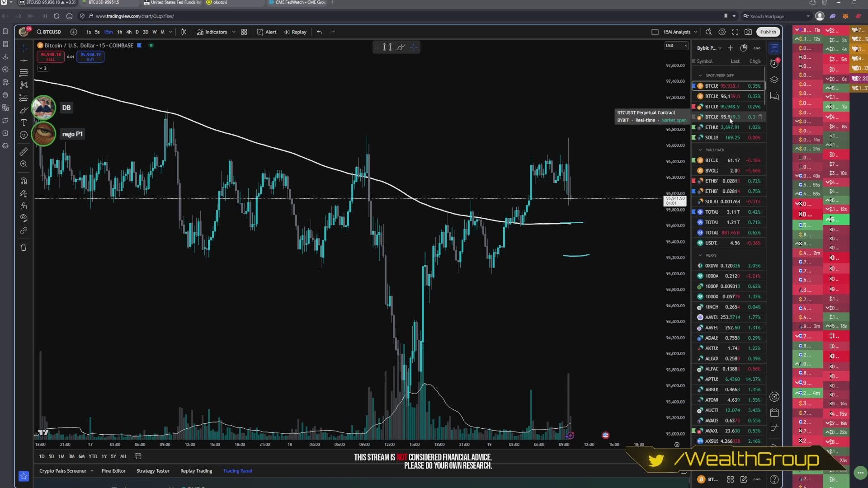Open chart settings gear icon
The height and width of the screenshot is (488, 868).
pyautogui.click(x=722, y=32)
